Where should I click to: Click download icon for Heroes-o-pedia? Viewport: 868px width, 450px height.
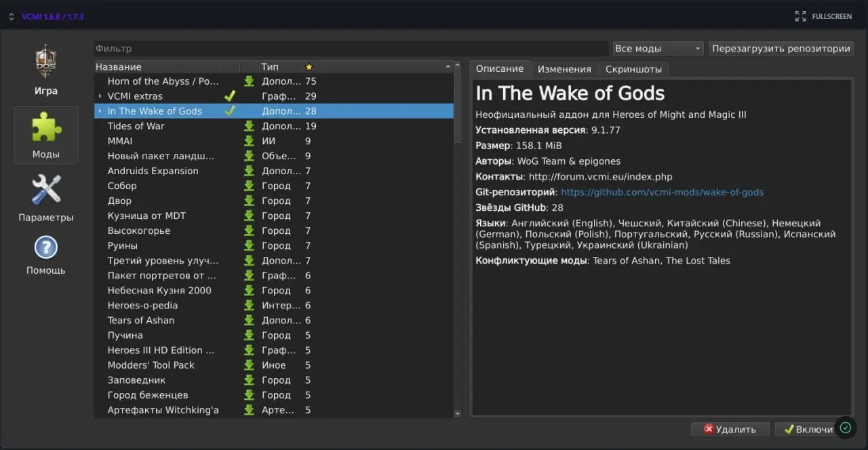pyautogui.click(x=249, y=305)
